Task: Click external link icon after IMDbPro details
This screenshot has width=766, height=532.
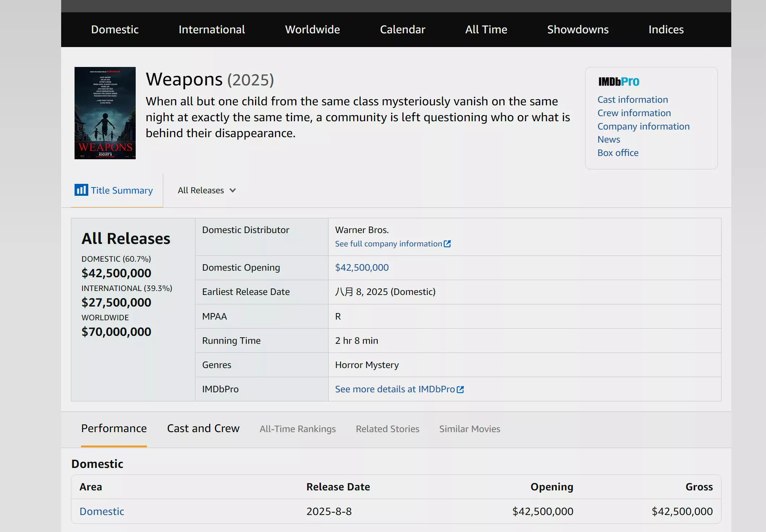Action: pyautogui.click(x=460, y=389)
